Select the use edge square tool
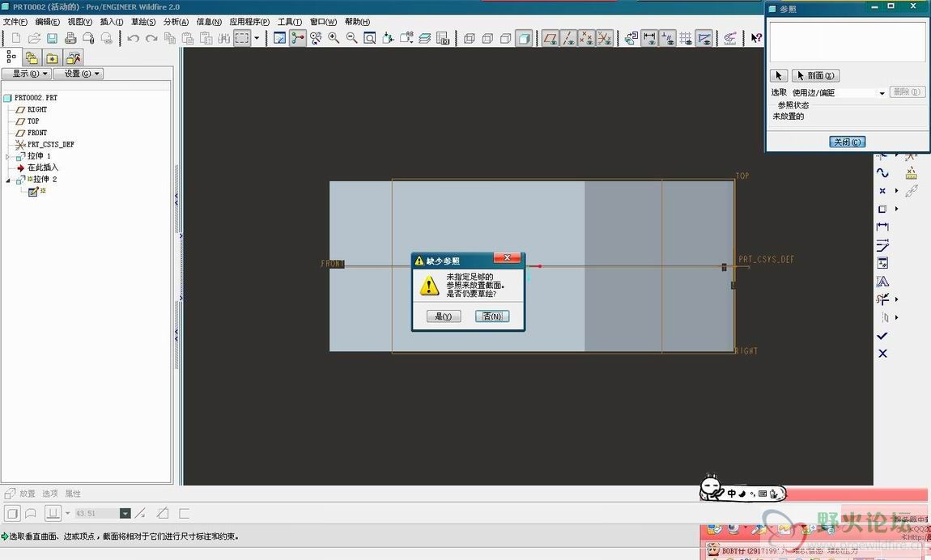This screenshot has height=560, width=931. click(882, 209)
